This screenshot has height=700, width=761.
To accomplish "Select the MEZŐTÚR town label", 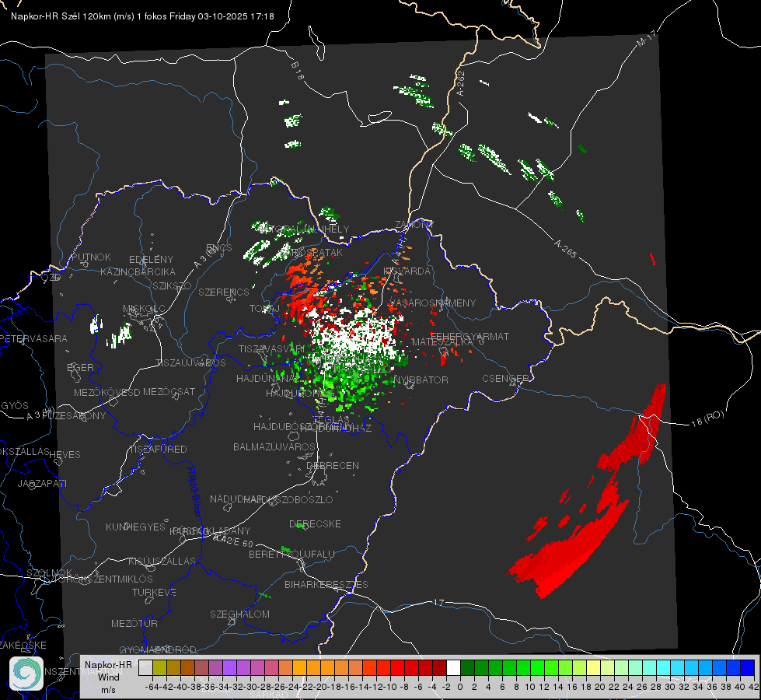I will [134, 623].
